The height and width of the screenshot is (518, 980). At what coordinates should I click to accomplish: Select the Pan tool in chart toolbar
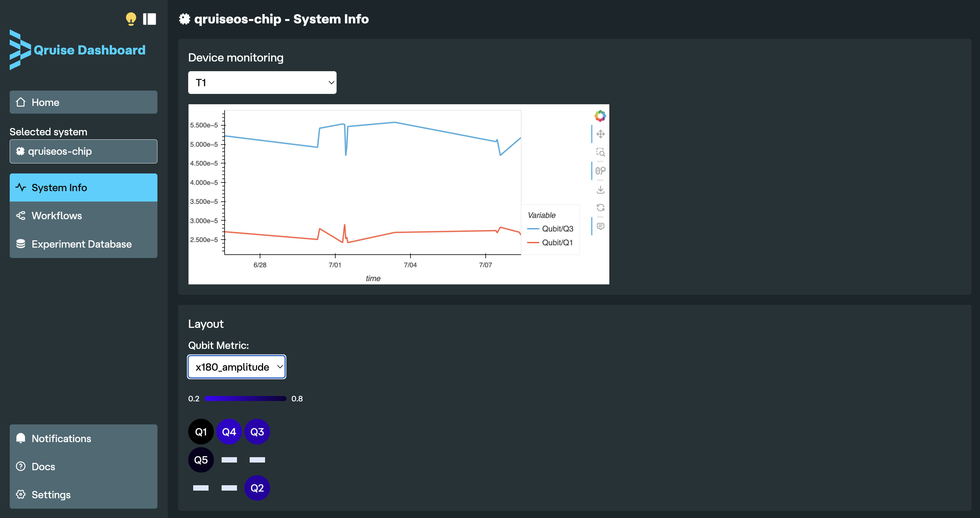[x=600, y=134]
